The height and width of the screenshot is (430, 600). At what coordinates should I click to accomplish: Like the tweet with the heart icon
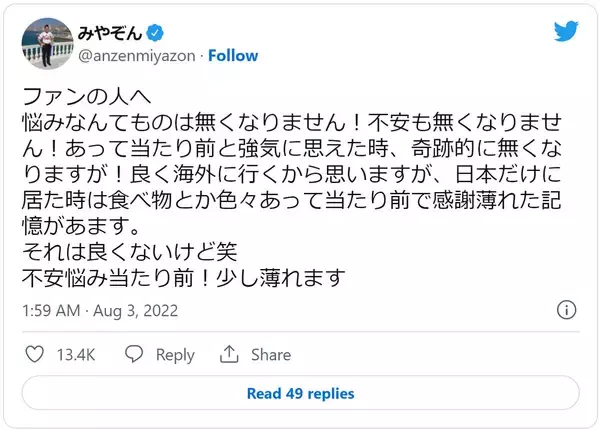click(x=34, y=354)
